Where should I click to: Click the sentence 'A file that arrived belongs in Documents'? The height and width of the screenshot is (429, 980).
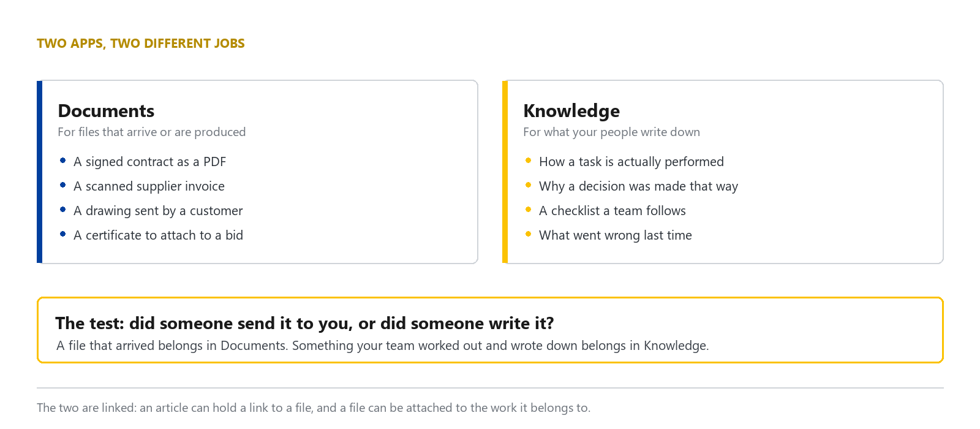172,346
